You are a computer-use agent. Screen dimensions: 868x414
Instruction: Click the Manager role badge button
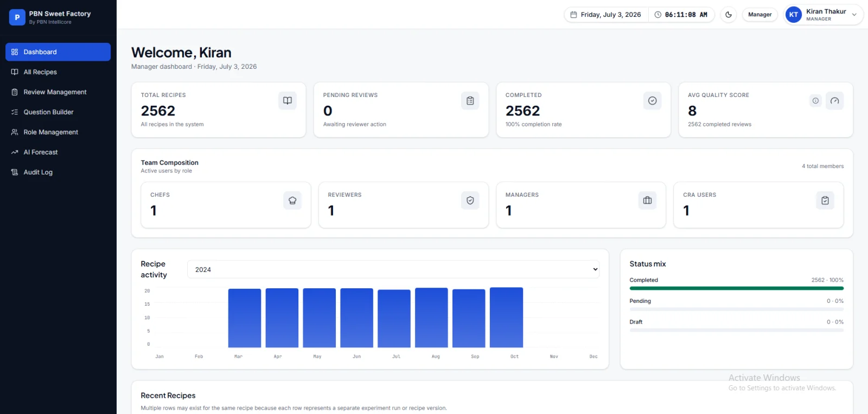pos(760,15)
